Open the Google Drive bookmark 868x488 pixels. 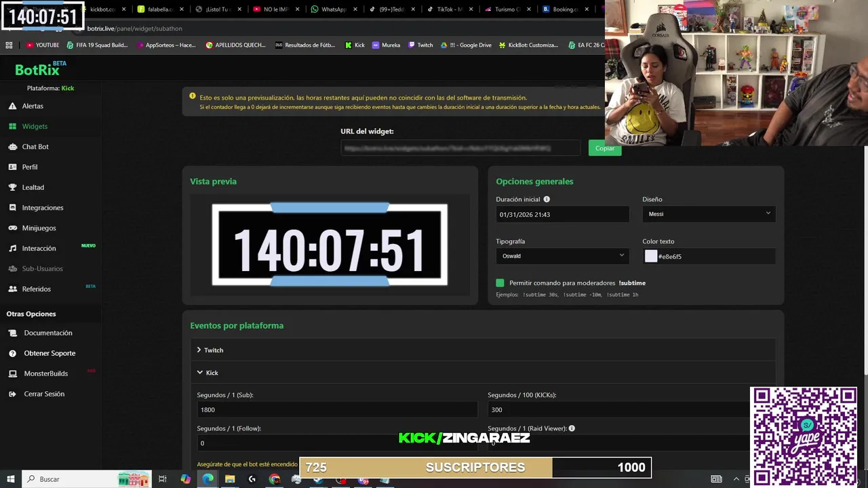click(x=466, y=45)
